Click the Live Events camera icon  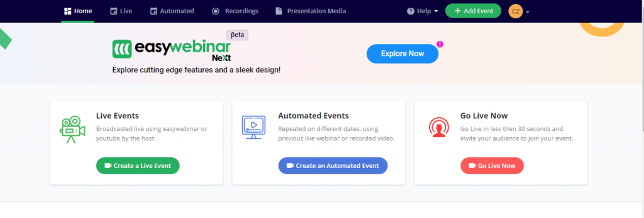pos(72,129)
